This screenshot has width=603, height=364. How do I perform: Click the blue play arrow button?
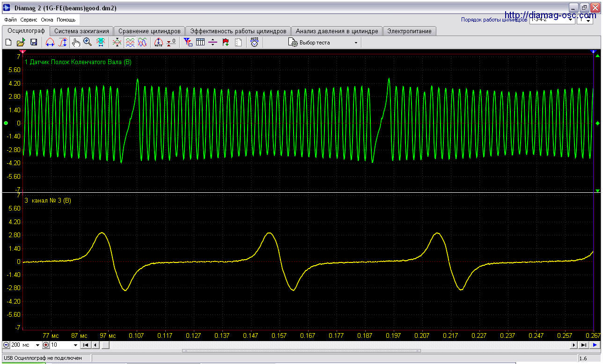(595, 345)
